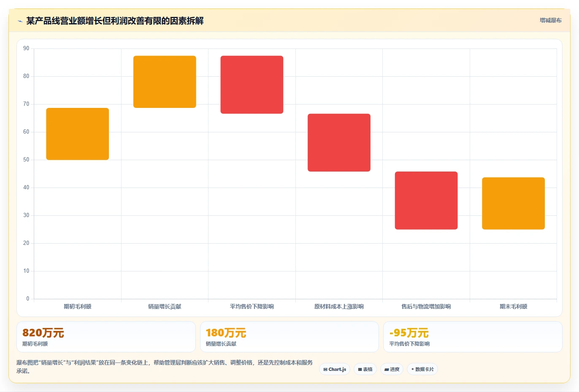Click the 期初毛利额 x-axis label

[78, 306]
